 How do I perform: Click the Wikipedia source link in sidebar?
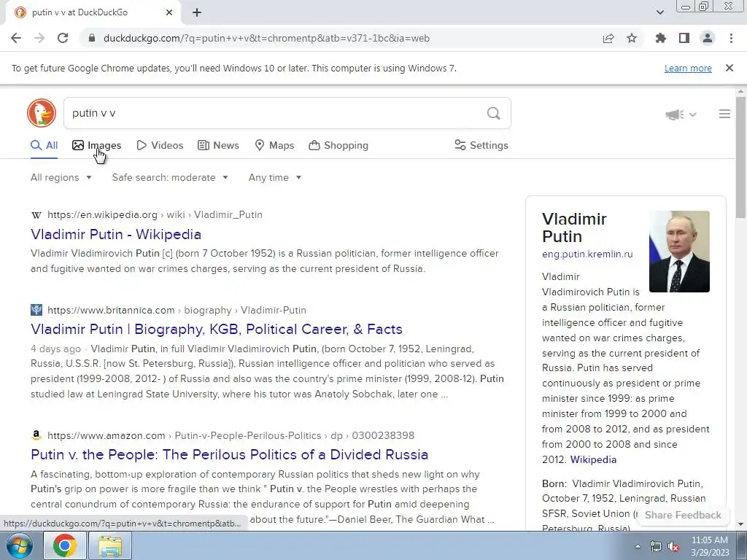click(593, 459)
